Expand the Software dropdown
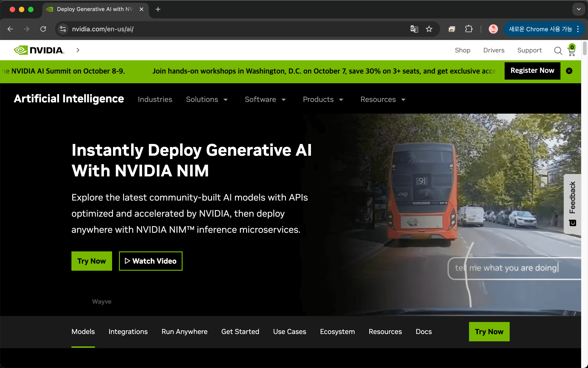The image size is (588, 368). tap(265, 99)
